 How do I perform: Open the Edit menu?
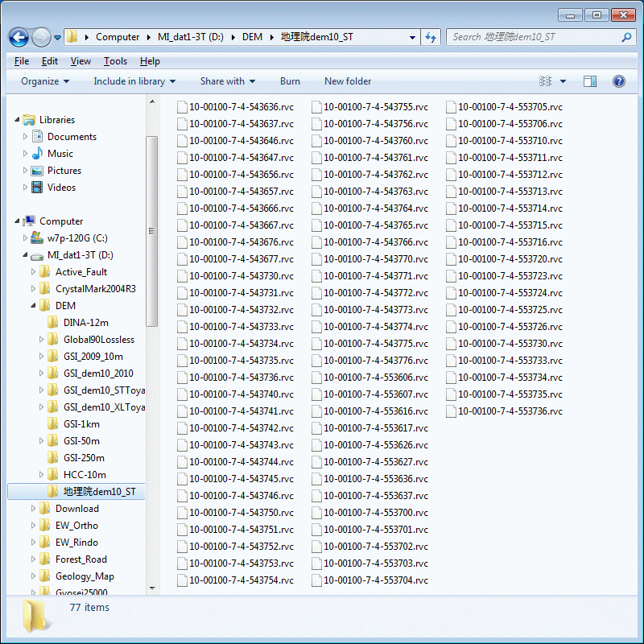pos(50,61)
